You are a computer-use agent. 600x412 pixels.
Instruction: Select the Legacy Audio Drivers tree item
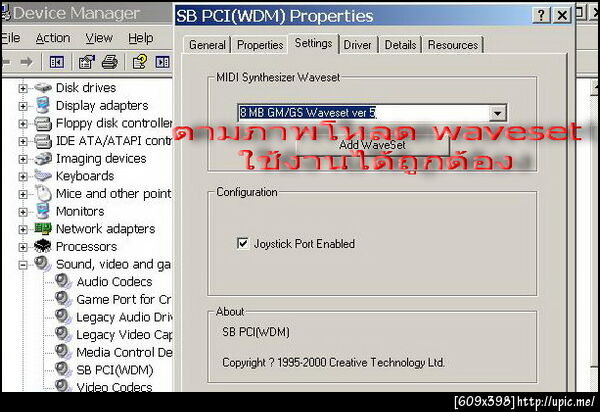pyautogui.click(x=124, y=317)
